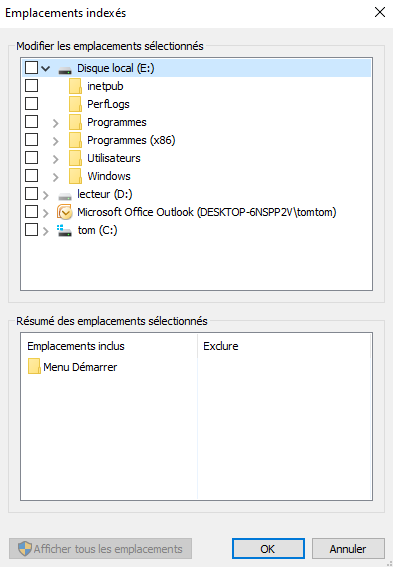Select the Programmes label
Viewport: 393px width, 567px height.
(x=117, y=122)
